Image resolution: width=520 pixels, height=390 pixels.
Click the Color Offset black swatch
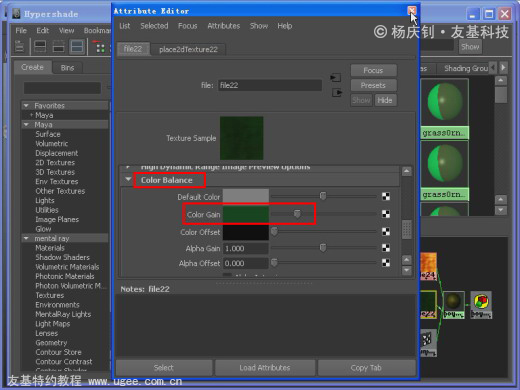click(x=246, y=232)
